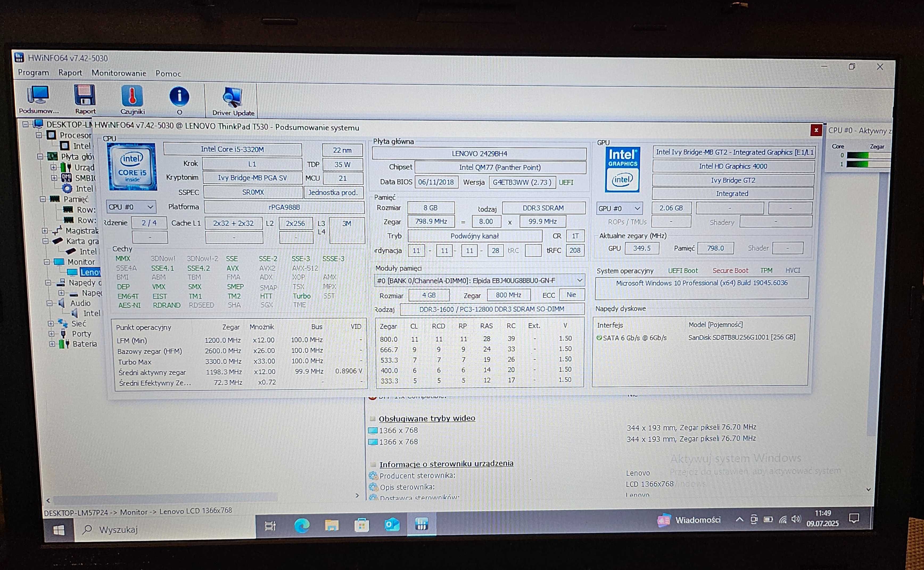
Task: Click the Secure Boot indicator
Action: tap(730, 270)
